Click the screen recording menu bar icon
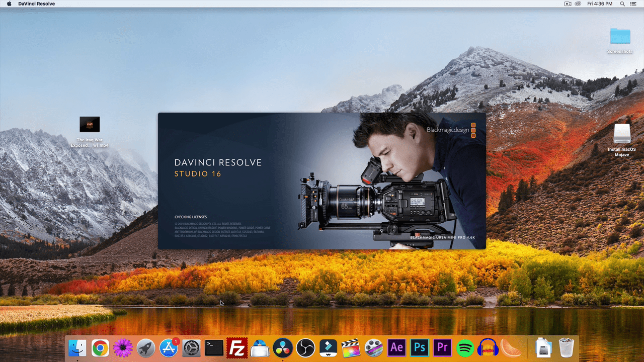644x362 pixels. [x=568, y=4]
